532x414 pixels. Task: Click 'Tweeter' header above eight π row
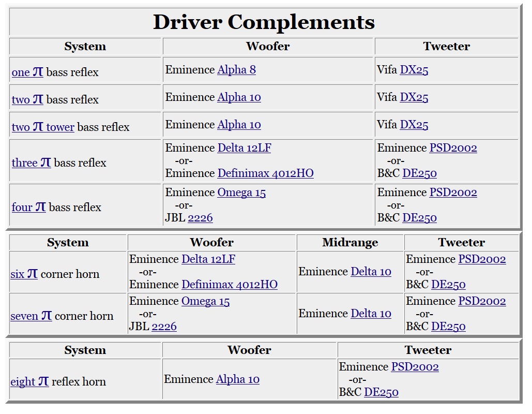point(428,350)
